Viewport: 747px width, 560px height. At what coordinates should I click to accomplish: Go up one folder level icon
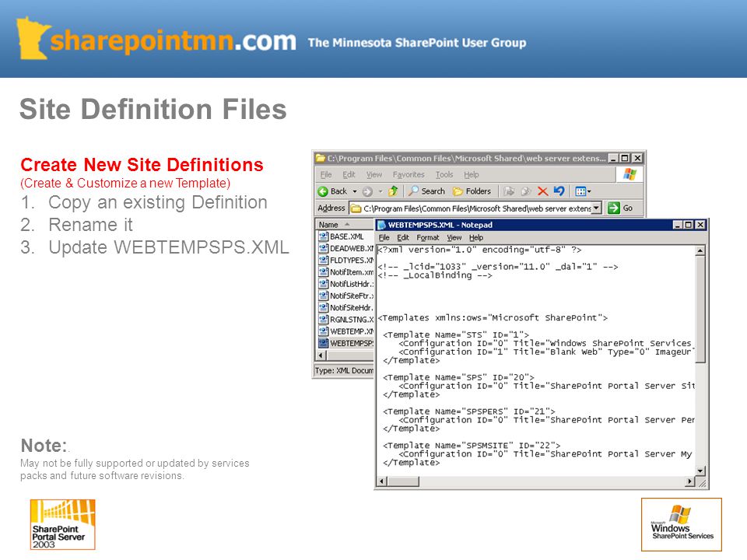(x=393, y=191)
